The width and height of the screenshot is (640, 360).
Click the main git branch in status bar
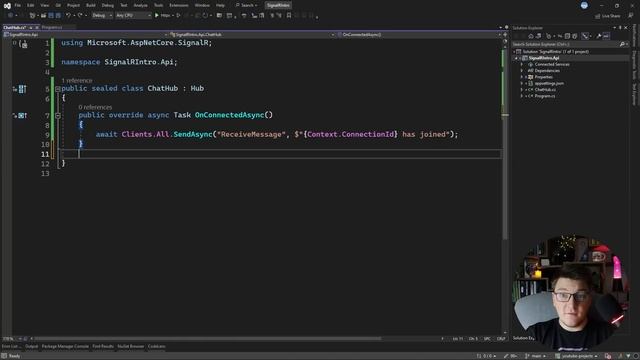click(x=536, y=356)
